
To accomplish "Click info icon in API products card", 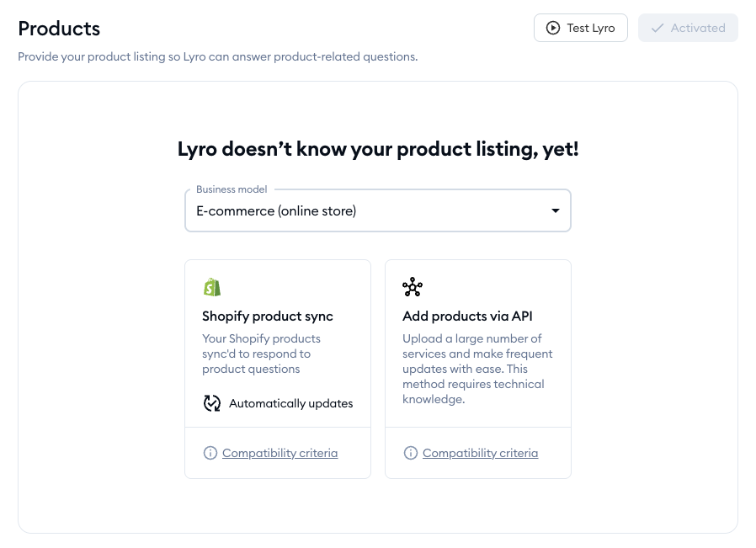I will (x=411, y=453).
